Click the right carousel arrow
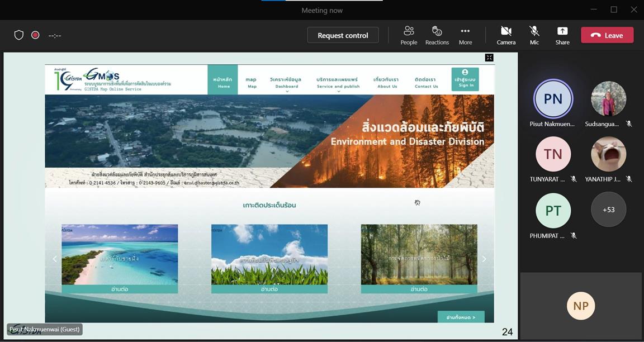 point(484,259)
